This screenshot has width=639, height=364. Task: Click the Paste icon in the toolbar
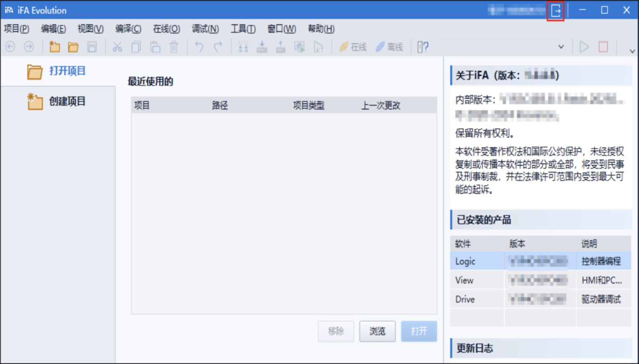click(x=155, y=46)
